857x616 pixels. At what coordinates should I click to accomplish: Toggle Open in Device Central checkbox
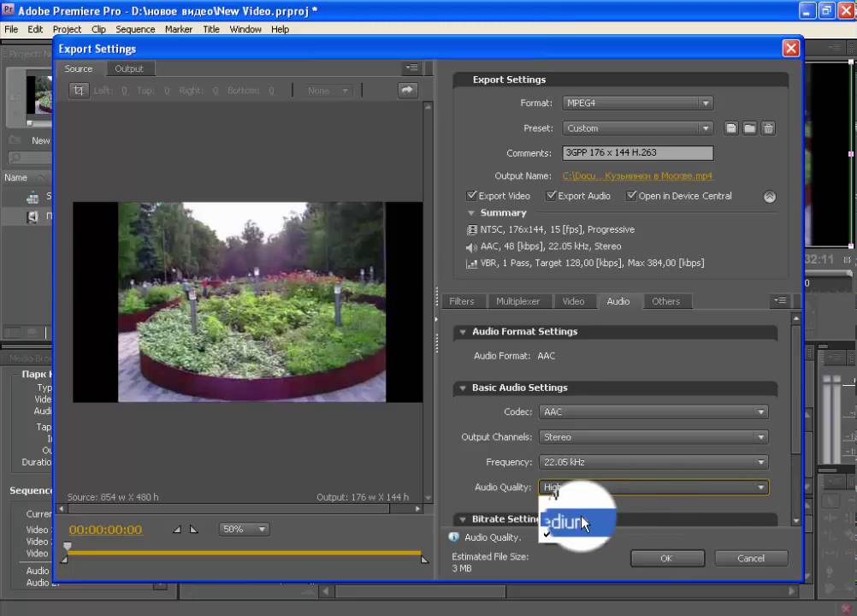pos(631,196)
